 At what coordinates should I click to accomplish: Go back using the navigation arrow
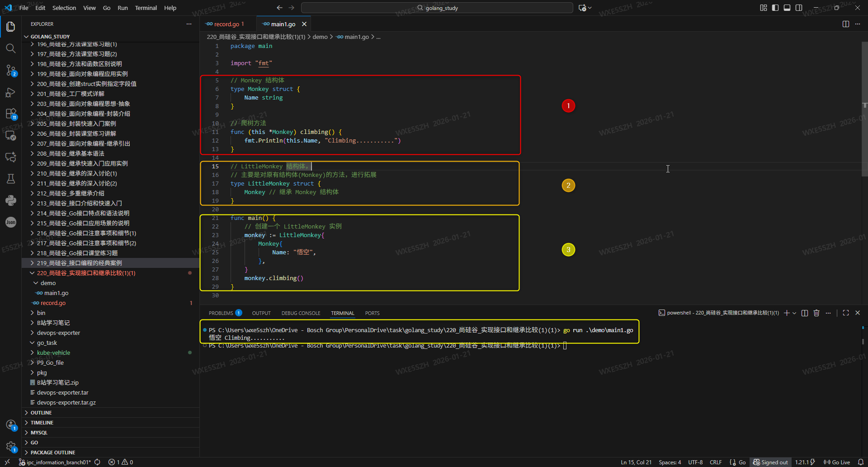(x=279, y=8)
